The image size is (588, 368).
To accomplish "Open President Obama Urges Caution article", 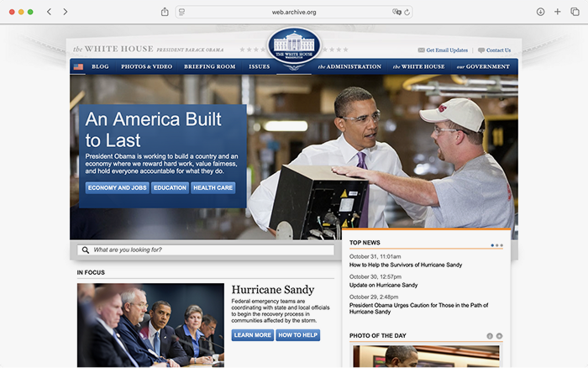I will point(418,308).
